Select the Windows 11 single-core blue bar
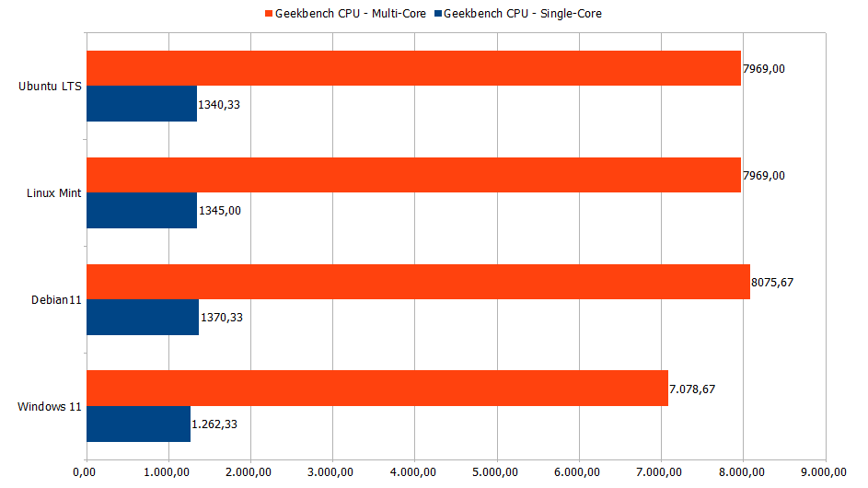 [138, 424]
